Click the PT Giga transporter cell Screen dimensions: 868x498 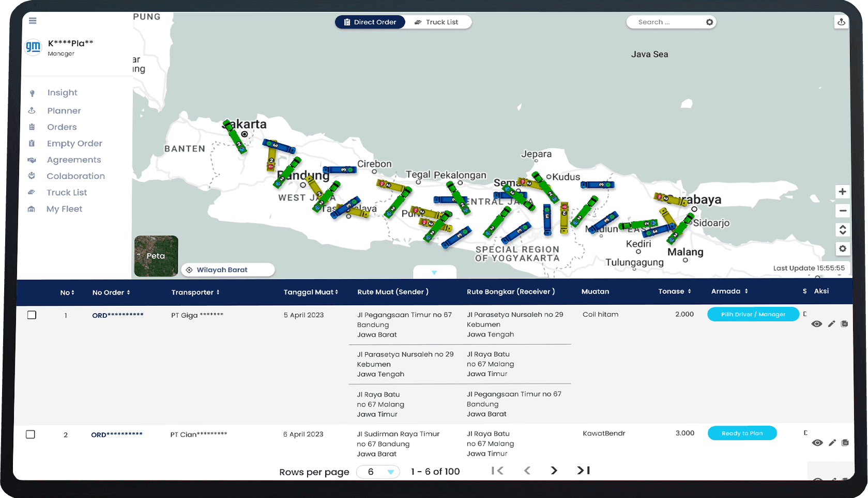pos(197,315)
